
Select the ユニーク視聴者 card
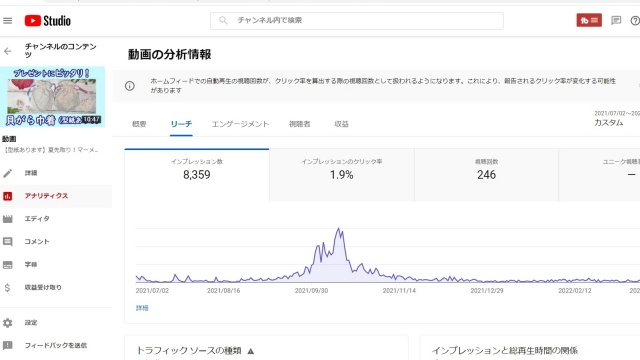point(600,175)
